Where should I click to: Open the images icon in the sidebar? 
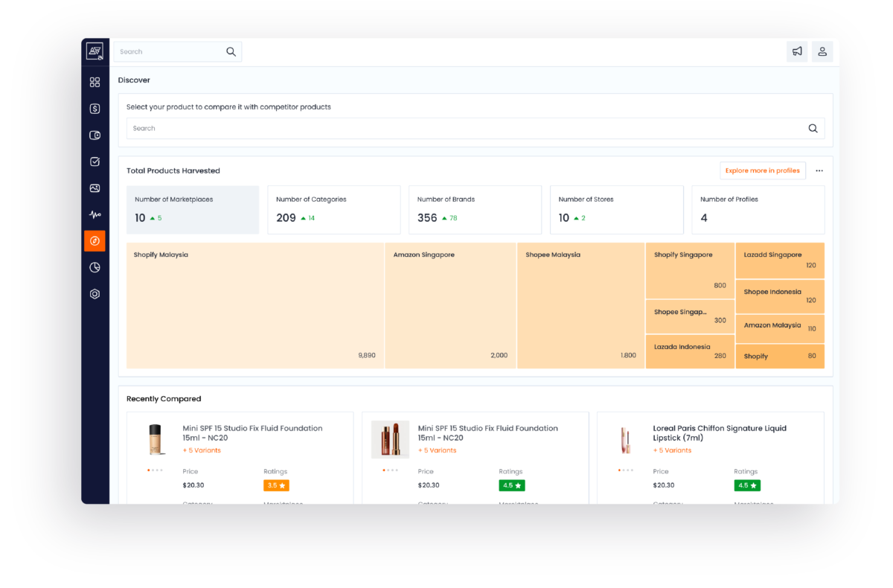(95, 188)
